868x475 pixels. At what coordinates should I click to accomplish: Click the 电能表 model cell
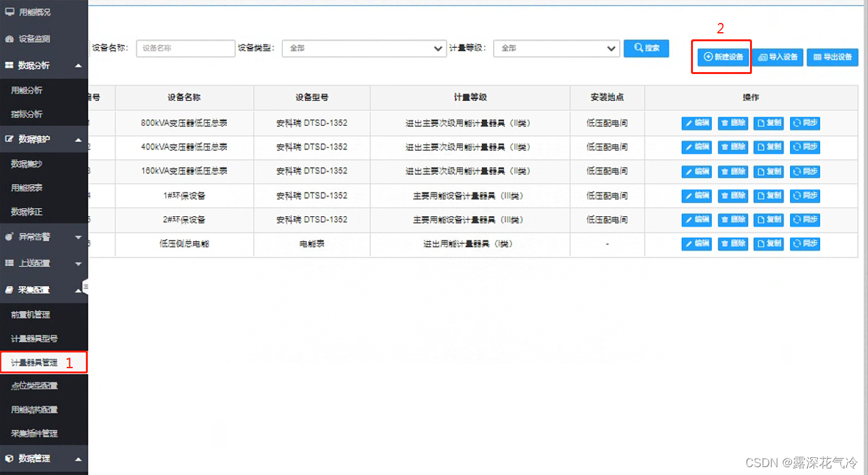(x=312, y=244)
